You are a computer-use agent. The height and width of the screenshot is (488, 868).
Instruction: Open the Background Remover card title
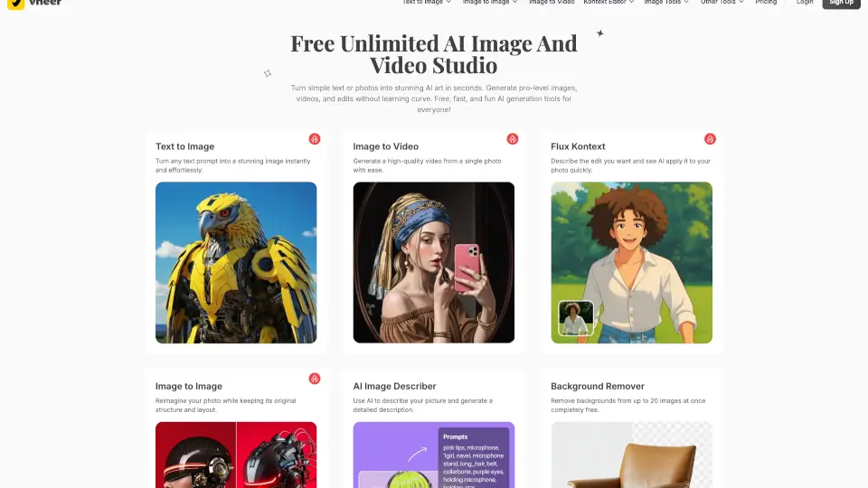[x=595, y=386]
